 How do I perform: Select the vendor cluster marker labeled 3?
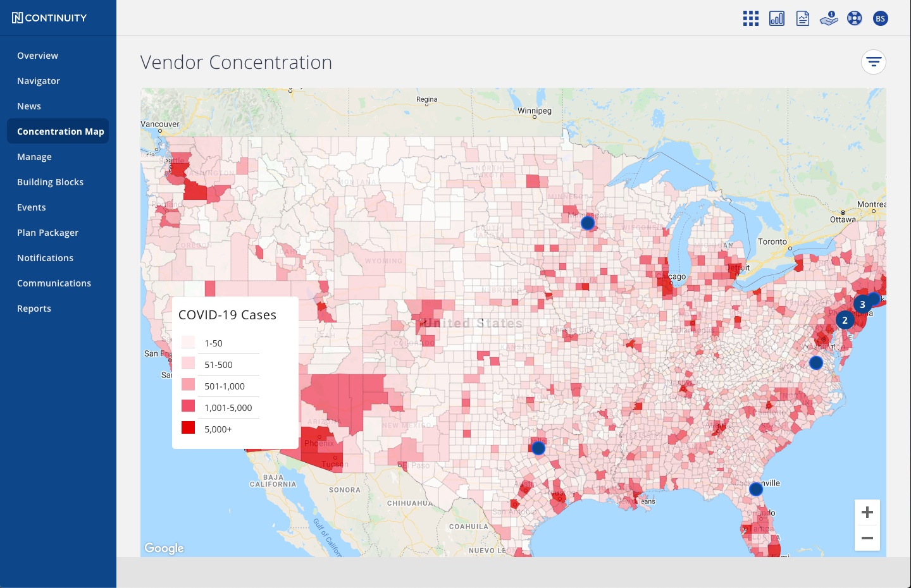point(862,304)
